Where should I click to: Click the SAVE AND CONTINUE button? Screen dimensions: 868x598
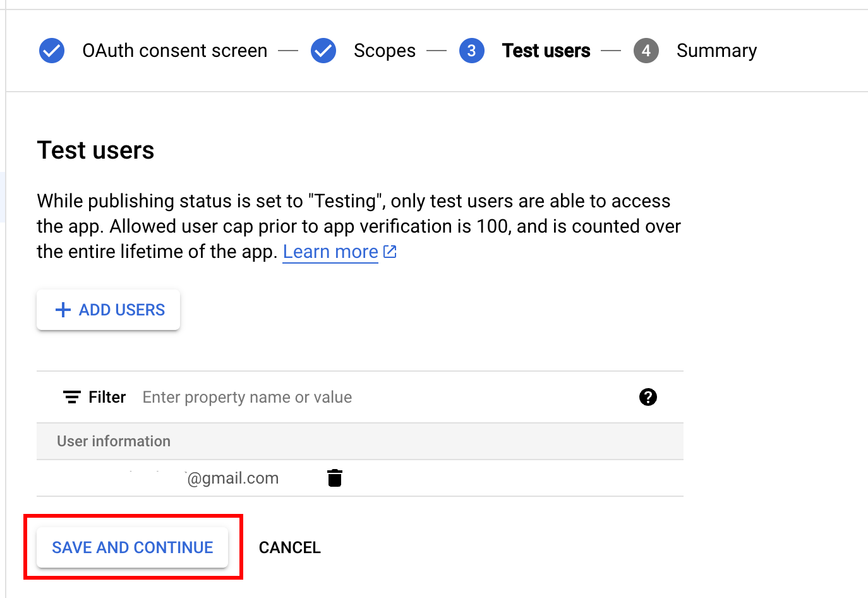(131, 547)
